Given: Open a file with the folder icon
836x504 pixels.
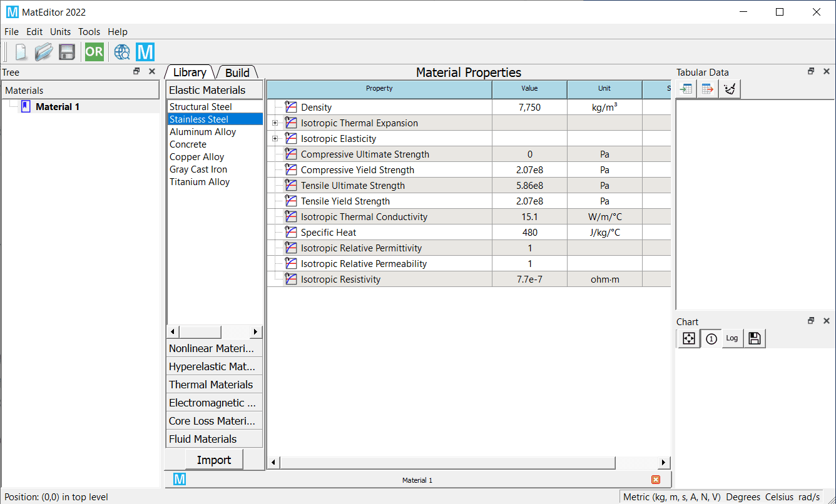Looking at the screenshot, I should click(44, 52).
